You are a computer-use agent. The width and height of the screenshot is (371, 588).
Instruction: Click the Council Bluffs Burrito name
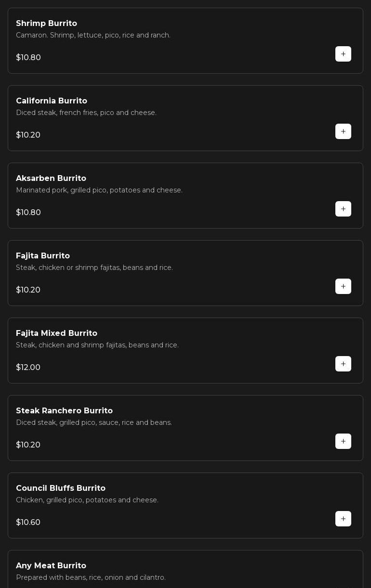coord(61,488)
